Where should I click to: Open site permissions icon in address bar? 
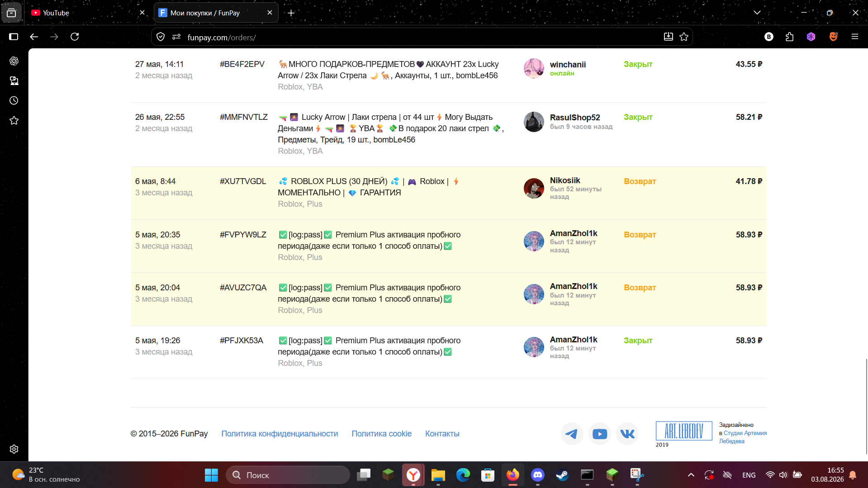pyautogui.click(x=176, y=37)
